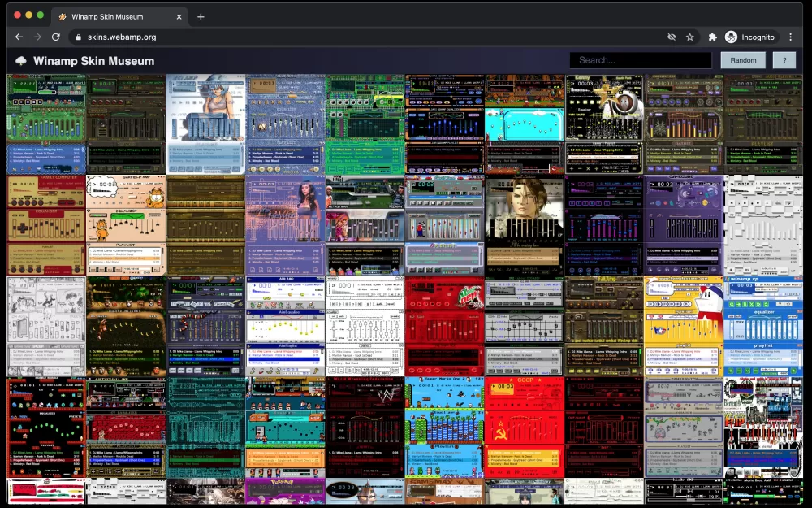812x508 pixels.
Task: Open the Donkey Kong jungle skin
Action: point(126,326)
